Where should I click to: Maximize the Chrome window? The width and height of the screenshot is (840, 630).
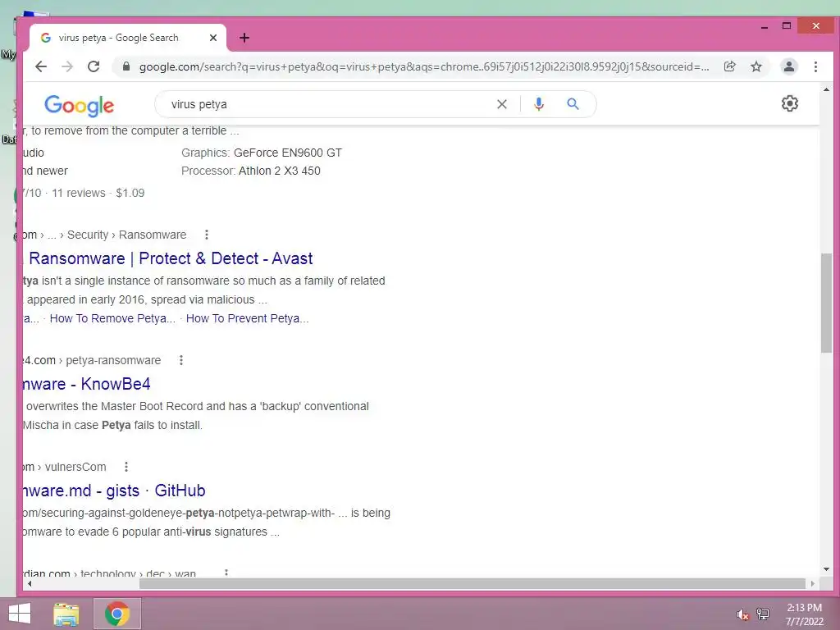click(x=787, y=25)
